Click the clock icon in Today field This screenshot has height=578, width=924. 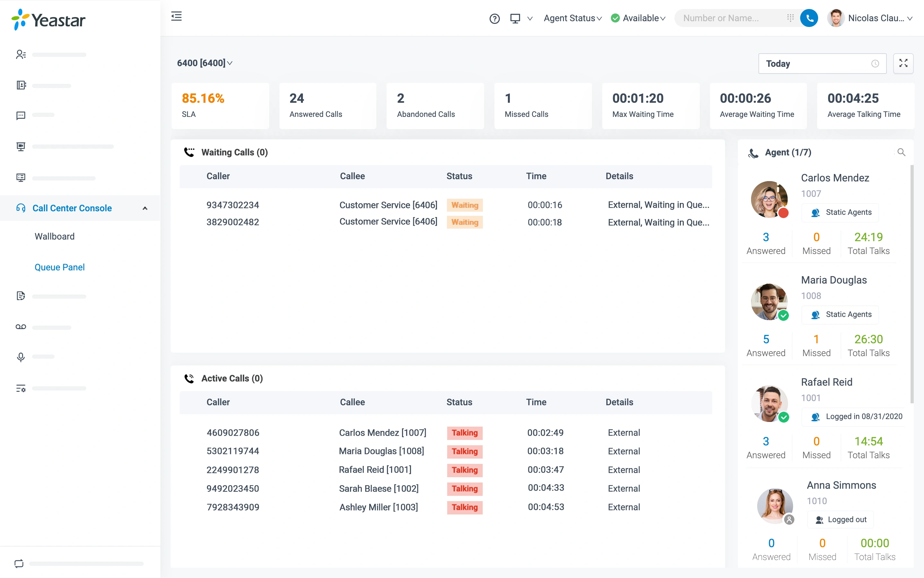[x=875, y=64]
